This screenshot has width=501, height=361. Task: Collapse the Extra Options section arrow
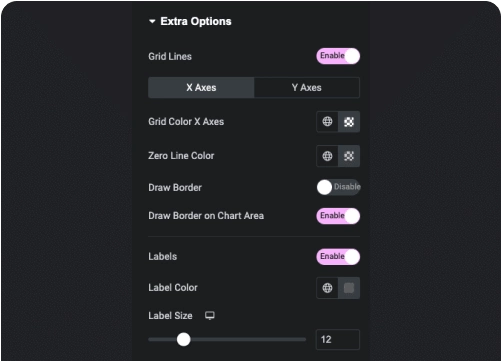[x=152, y=21]
